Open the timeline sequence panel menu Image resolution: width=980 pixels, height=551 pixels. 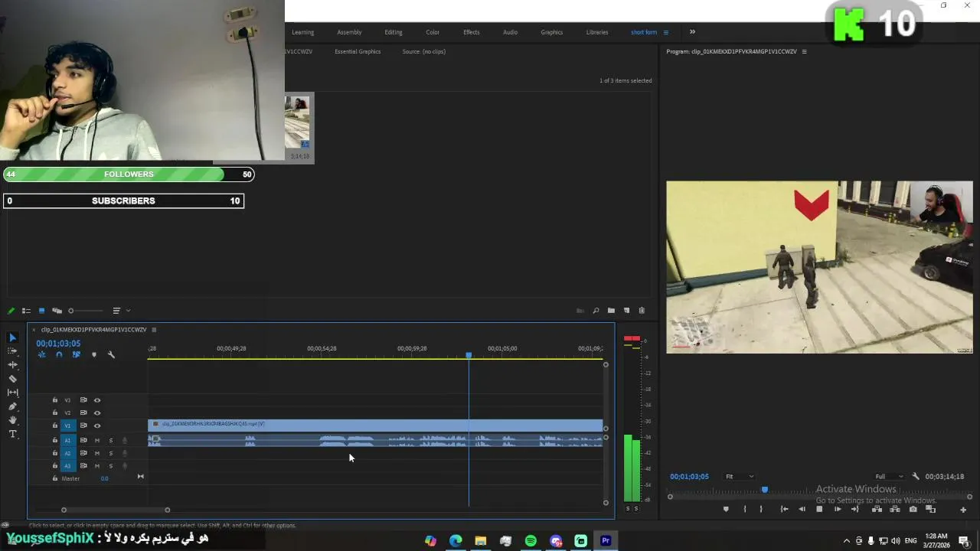(154, 330)
